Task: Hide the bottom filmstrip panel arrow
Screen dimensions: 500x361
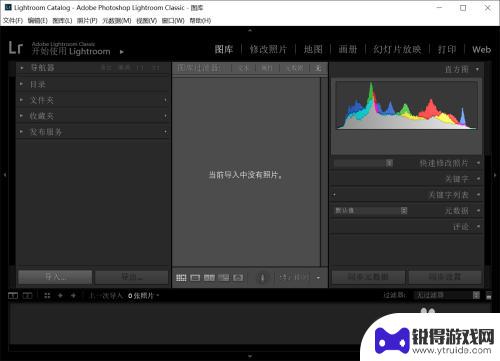Action: point(250,356)
